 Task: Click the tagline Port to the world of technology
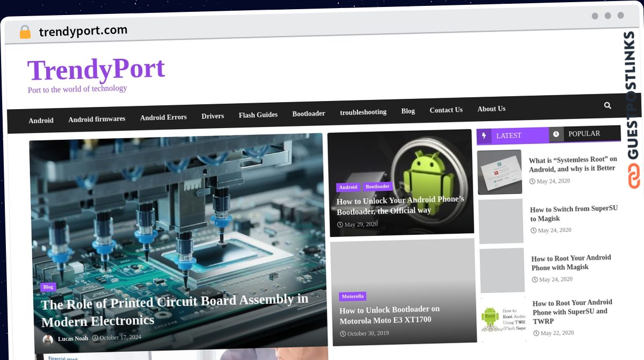pos(77,89)
